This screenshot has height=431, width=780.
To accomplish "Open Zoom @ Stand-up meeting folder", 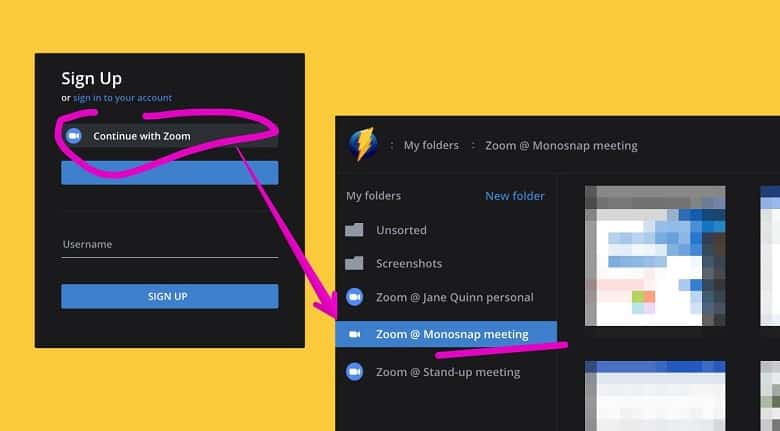I will pyautogui.click(x=448, y=372).
